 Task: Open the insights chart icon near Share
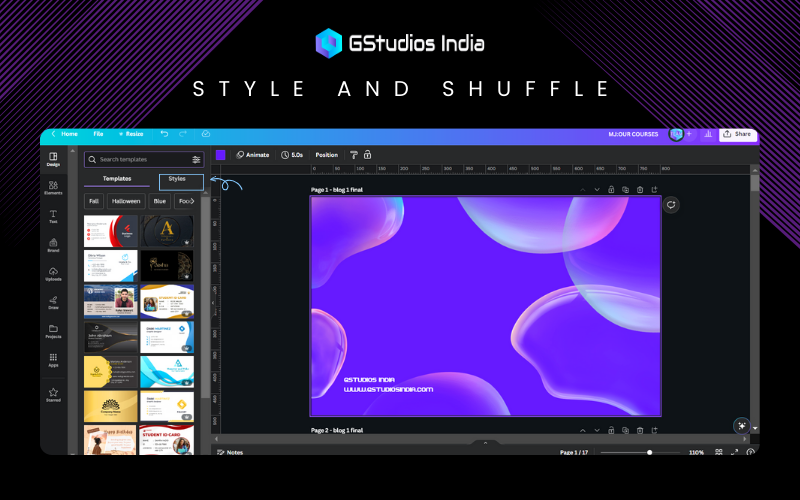pyautogui.click(x=708, y=133)
